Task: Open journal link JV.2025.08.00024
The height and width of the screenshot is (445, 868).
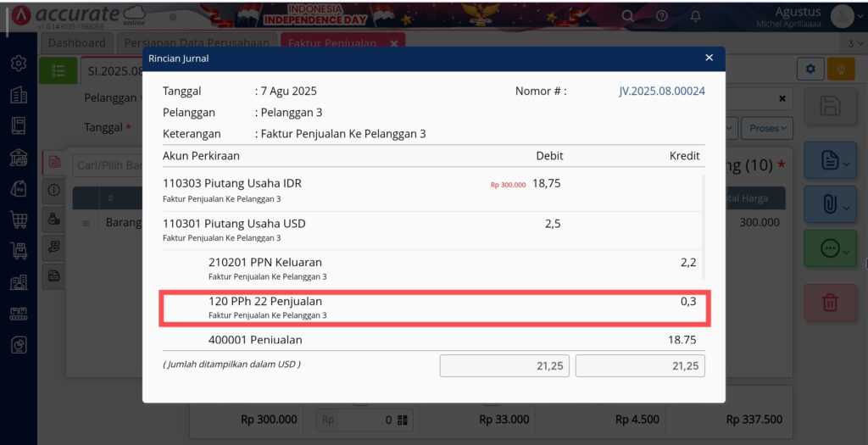Action: coord(661,91)
